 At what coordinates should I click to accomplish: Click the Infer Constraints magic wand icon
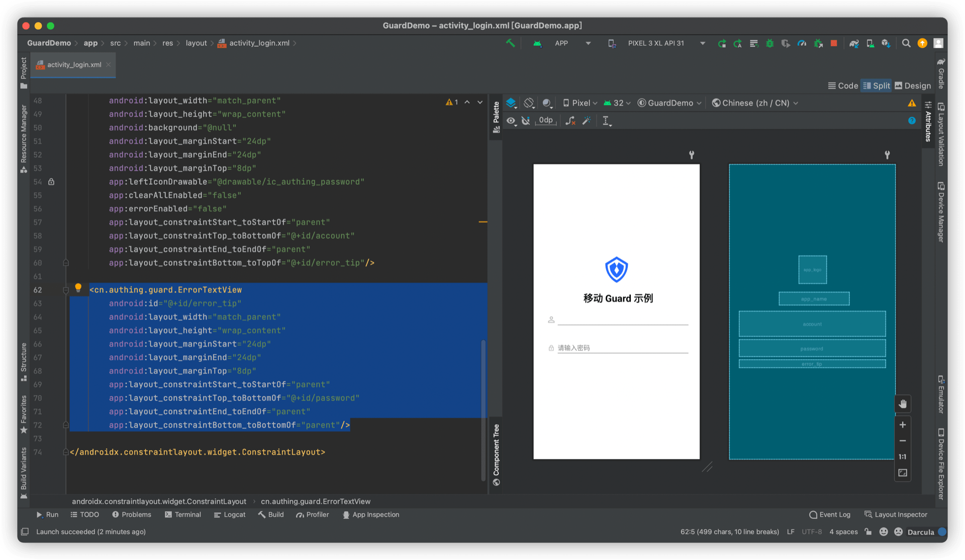coord(586,121)
